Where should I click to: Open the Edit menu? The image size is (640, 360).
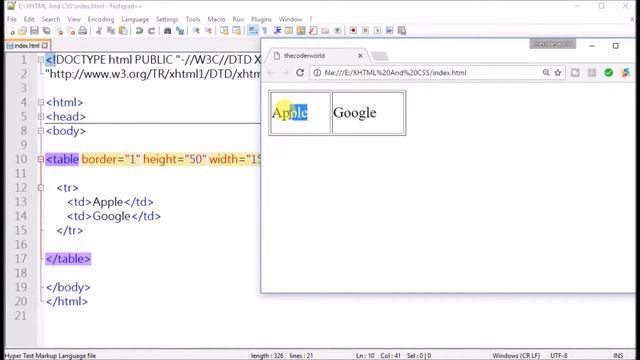pos(29,19)
